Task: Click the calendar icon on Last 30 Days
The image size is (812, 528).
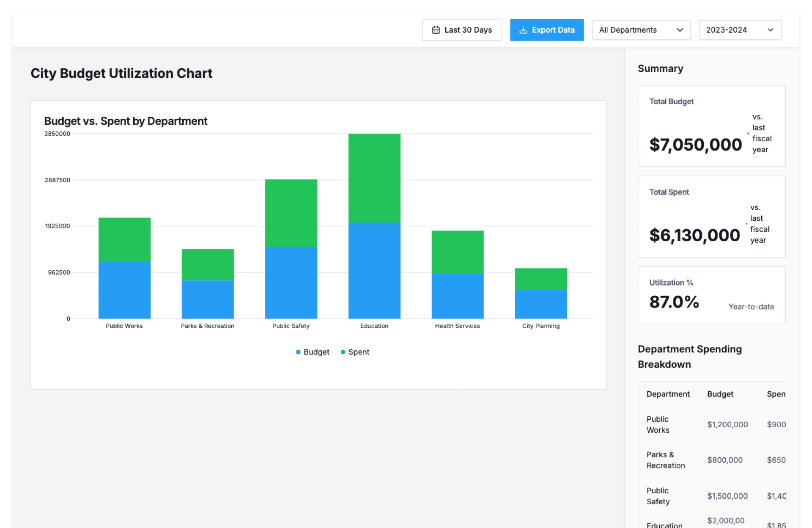Action: [x=436, y=30]
